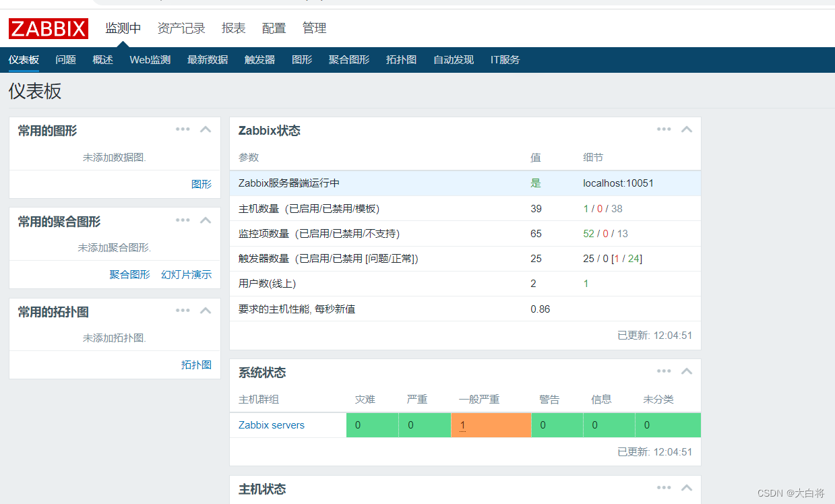This screenshot has height=504, width=835.
Task: Open the 报表 main menu
Action: [234, 28]
